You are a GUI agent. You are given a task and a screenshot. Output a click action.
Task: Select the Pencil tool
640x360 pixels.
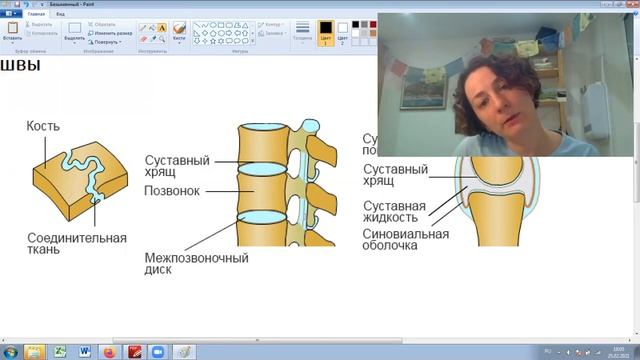coord(143,28)
